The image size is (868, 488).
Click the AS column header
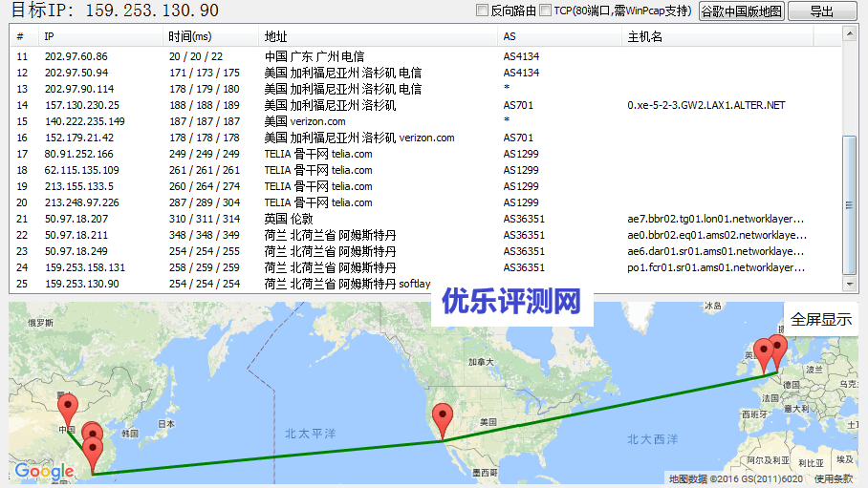coord(510,36)
